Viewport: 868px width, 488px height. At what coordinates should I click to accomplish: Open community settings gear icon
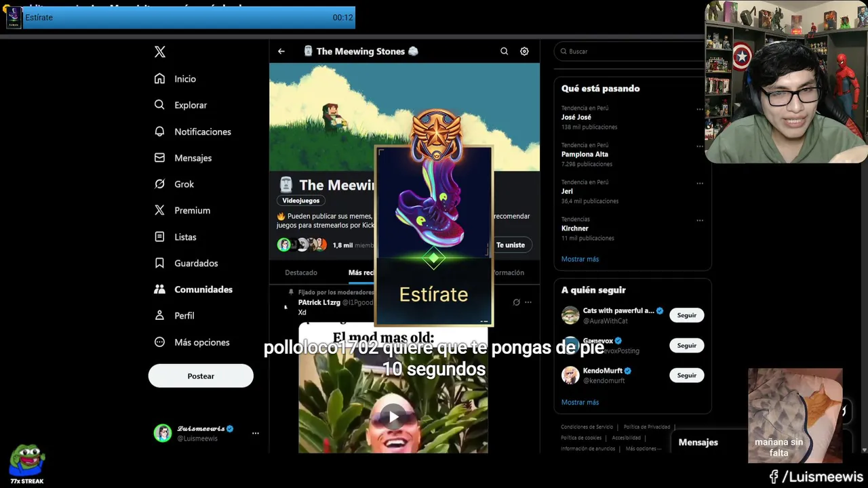524,51
